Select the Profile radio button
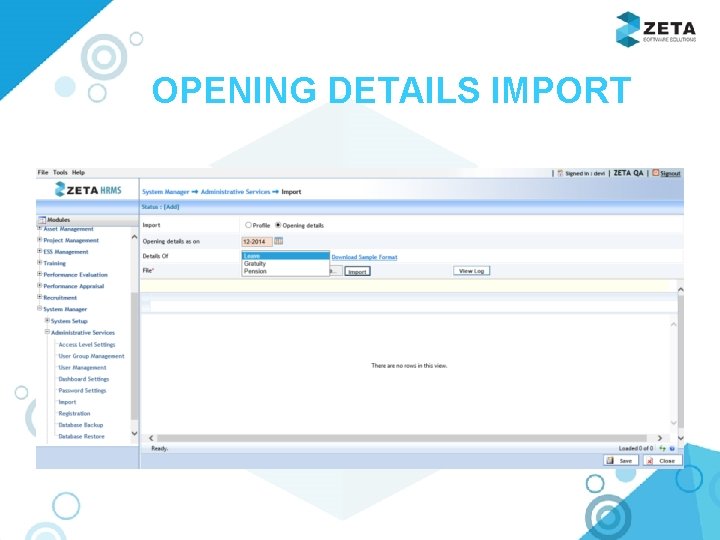Viewport: 720px width, 540px height. pos(248,225)
